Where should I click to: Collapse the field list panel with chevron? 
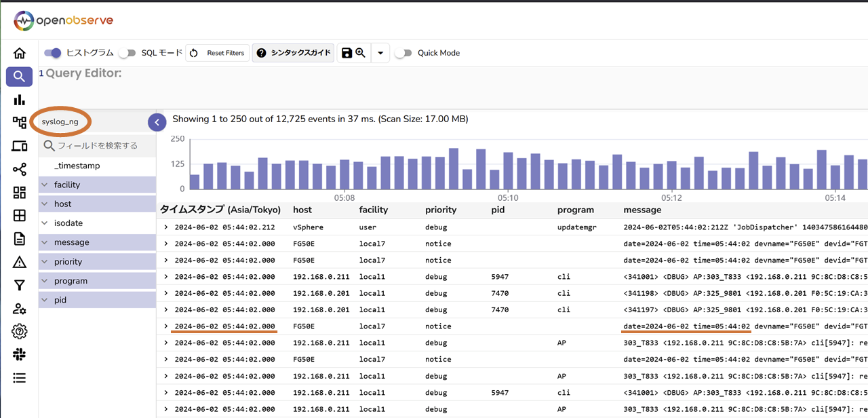coord(157,122)
